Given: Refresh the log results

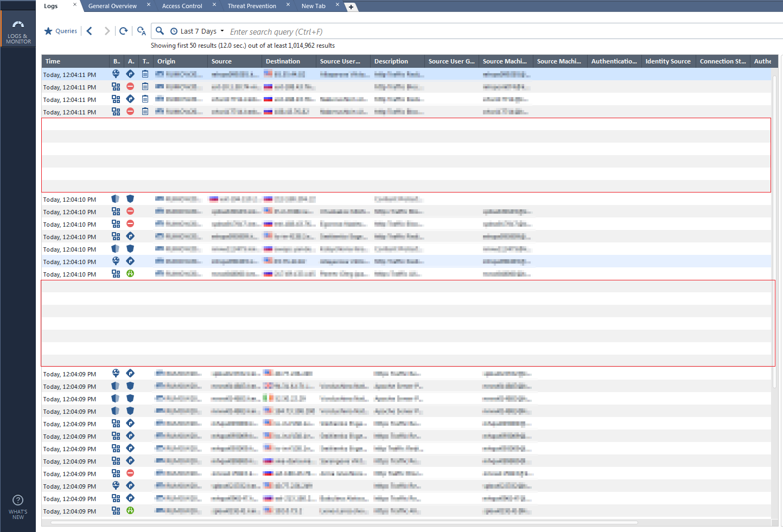Looking at the screenshot, I should click(123, 31).
